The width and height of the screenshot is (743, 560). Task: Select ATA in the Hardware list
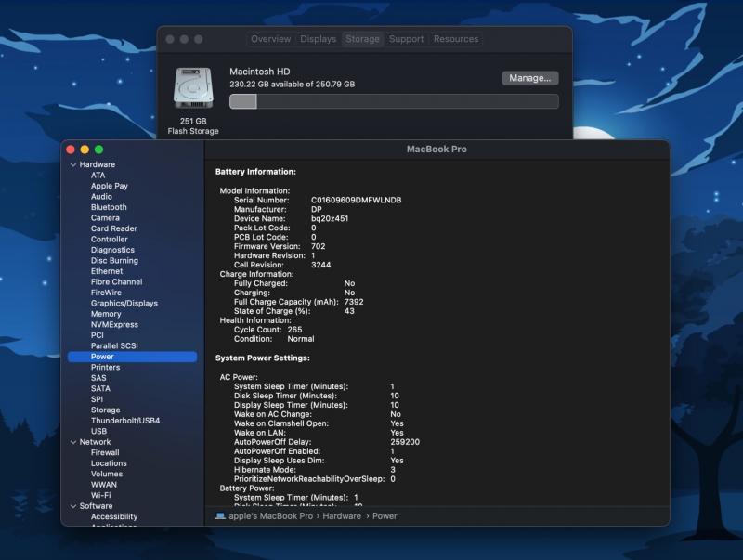(98, 176)
